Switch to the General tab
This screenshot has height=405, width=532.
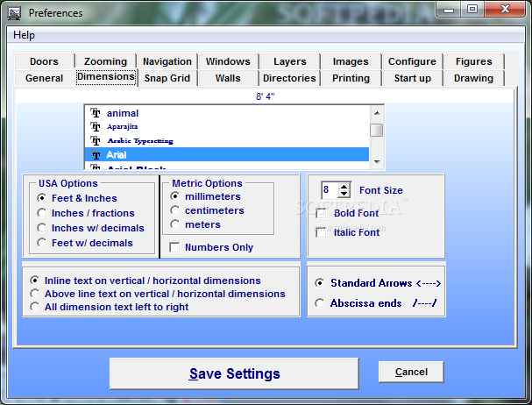tap(44, 78)
